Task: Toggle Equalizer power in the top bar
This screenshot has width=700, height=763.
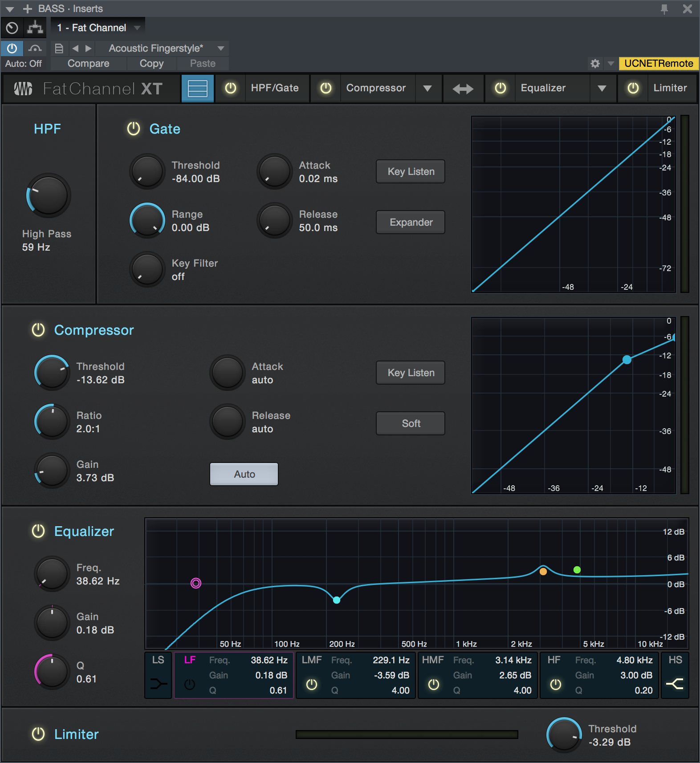Action: [501, 88]
